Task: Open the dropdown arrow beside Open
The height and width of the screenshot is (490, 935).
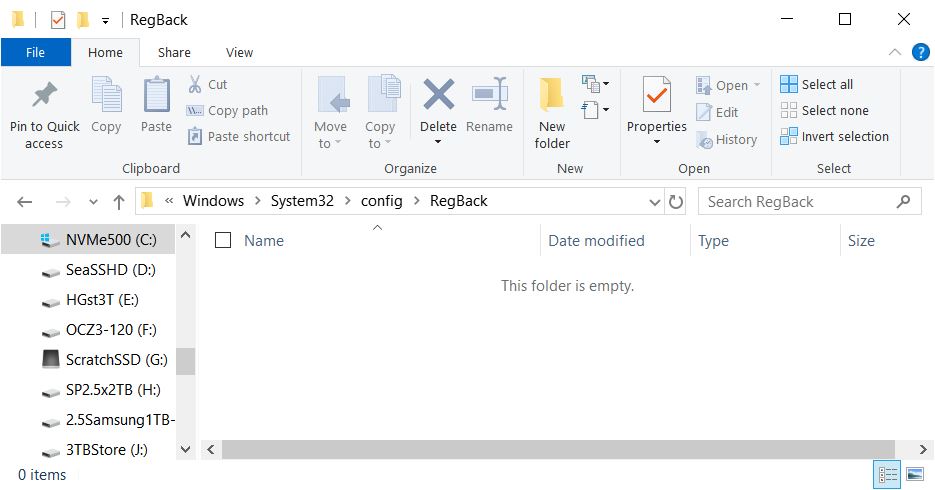Action: [x=757, y=85]
